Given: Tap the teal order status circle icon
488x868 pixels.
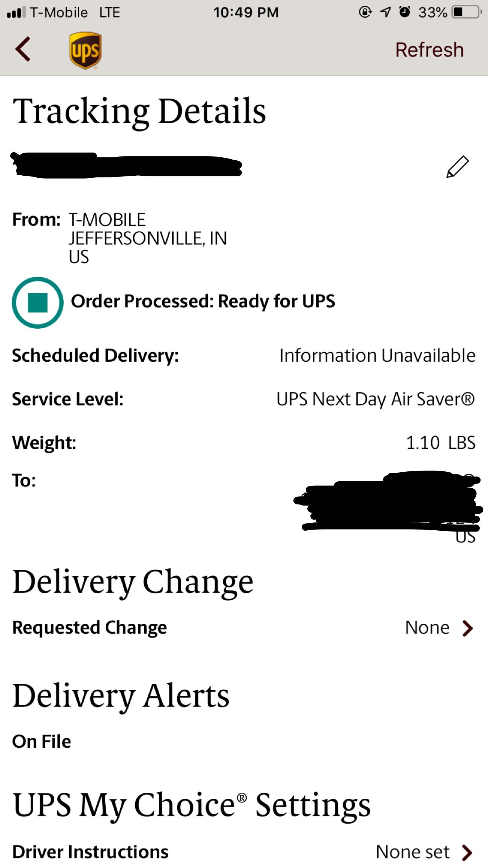Looking at the screenshot, I should pos(38,302).
